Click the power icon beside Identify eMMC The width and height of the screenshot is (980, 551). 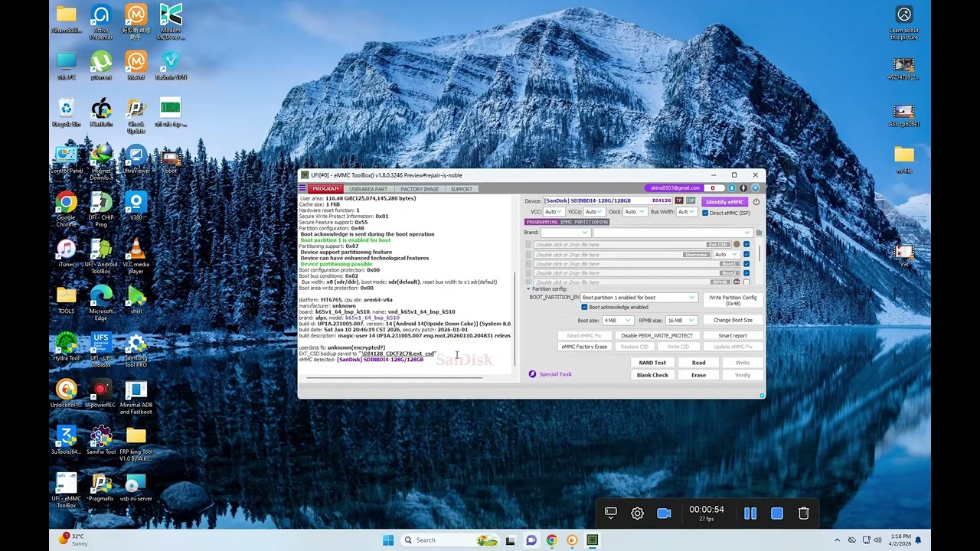pyautogui.click(x=756, y=202)
